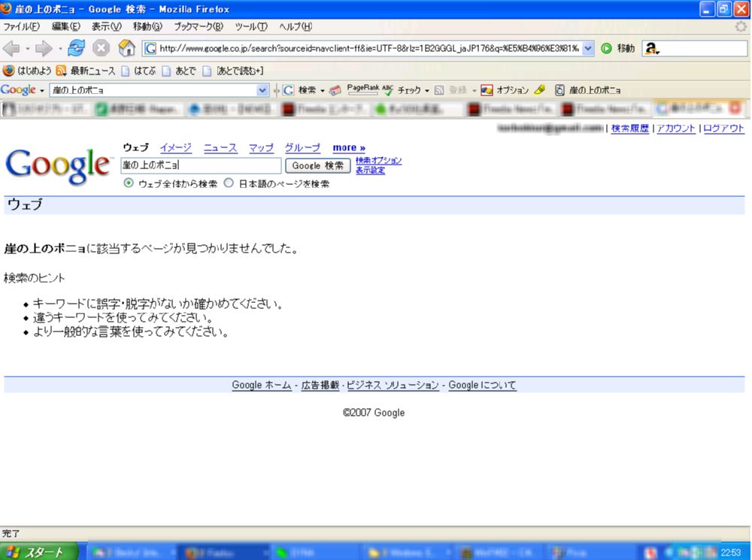Viewport: 752px width, 560px height.
Task: Toggle the yellow highlighter tool
Action: [540, 89]
